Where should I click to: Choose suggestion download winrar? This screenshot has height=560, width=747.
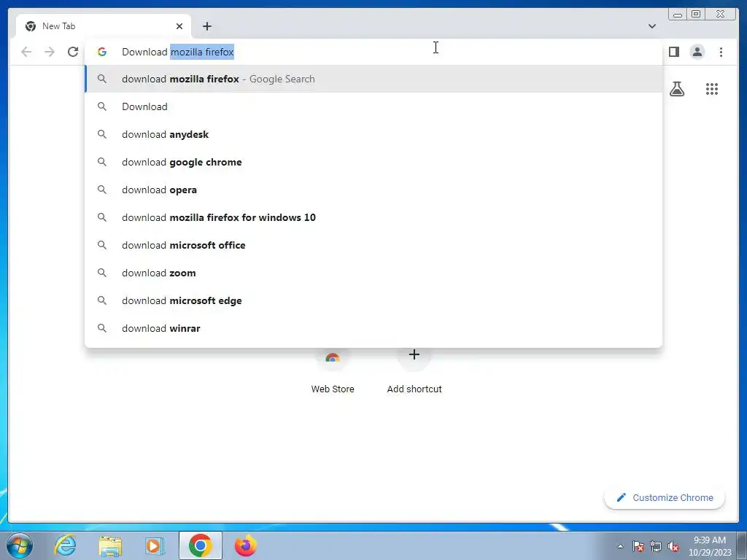pos(373,328)
